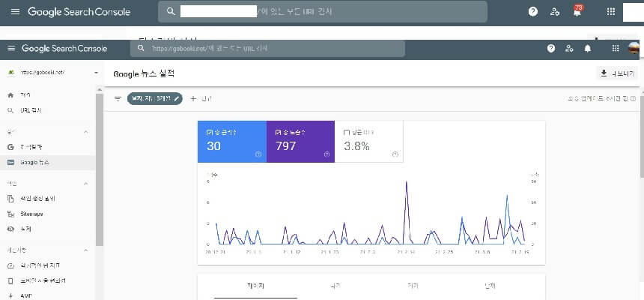644x300 pixels.
Task: Click the download icon of the export button
Action: click(x=604, y=73)
